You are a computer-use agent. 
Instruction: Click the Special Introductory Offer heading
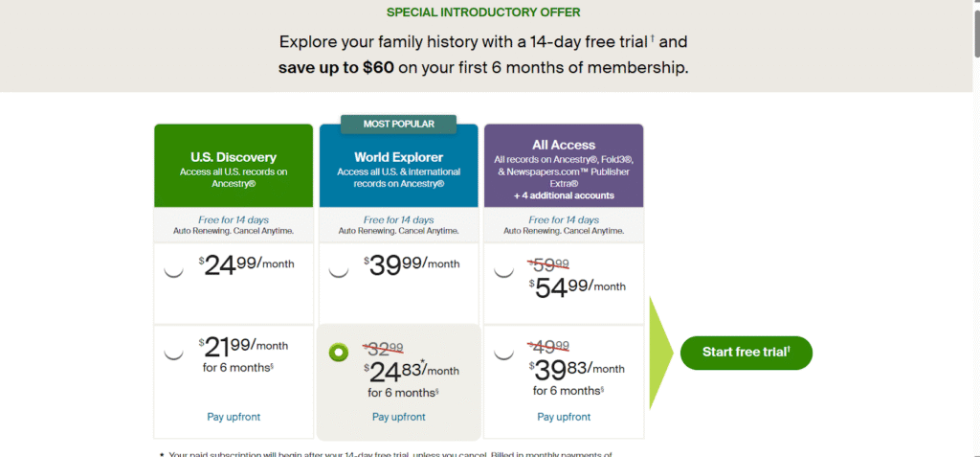coord(483,12)
